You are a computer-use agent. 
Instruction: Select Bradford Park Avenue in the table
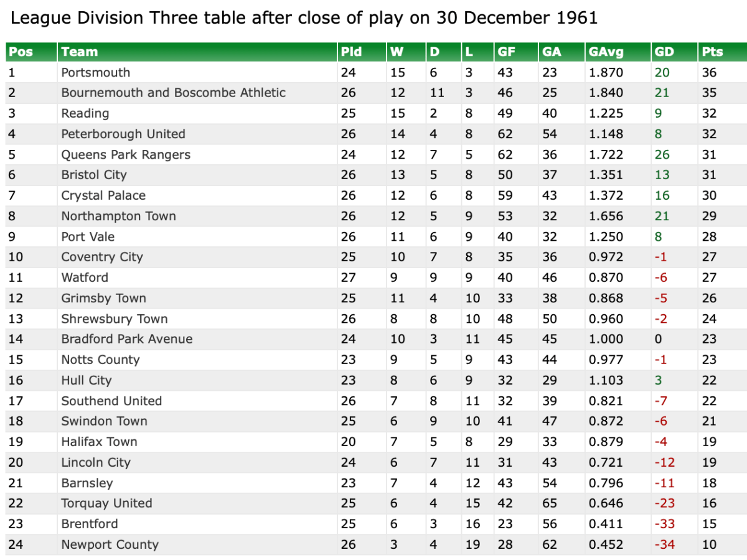127,339
